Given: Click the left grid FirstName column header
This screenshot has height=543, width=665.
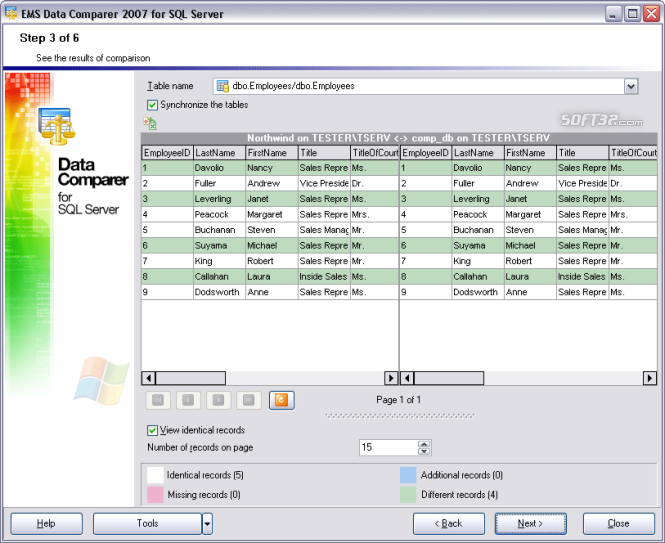Looking at the screenshot, I should [x=271, y=153].
